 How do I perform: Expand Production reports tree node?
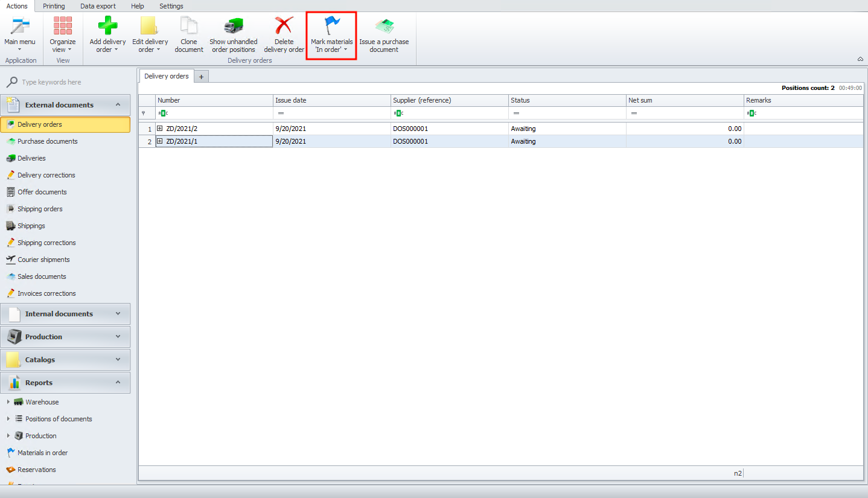8,436
